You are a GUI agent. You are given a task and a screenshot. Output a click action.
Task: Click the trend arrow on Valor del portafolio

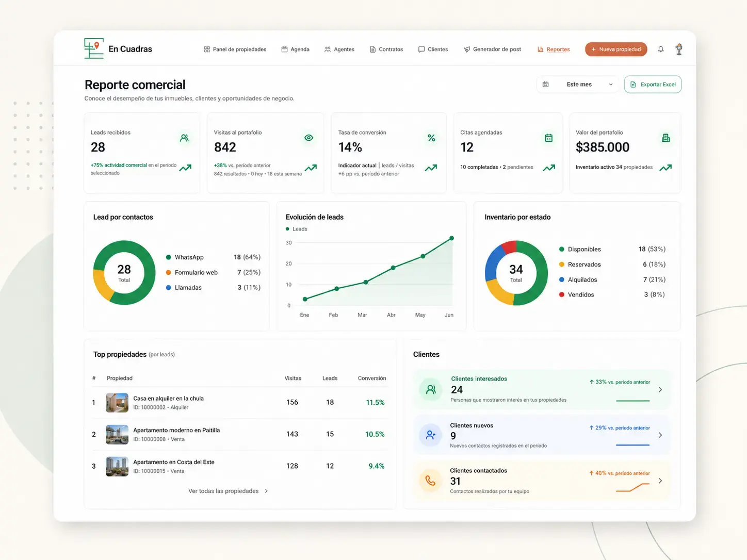coord(665,168)
